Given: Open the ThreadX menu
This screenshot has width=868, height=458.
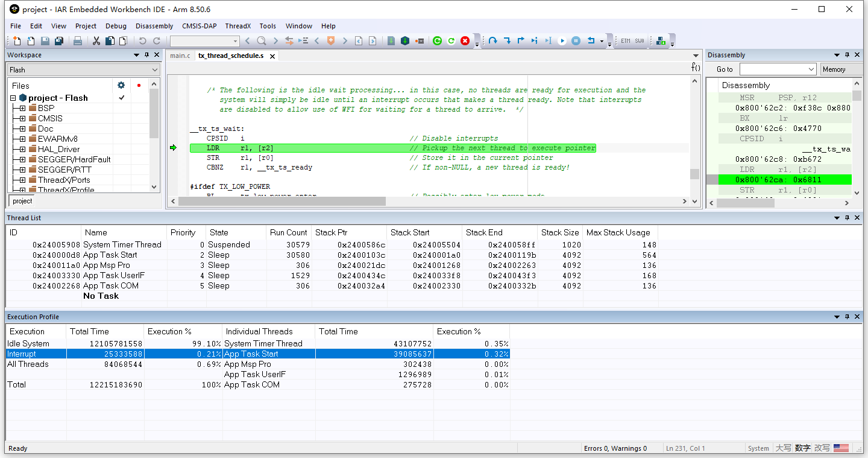Looking at the screenshot, I should 237,26.
